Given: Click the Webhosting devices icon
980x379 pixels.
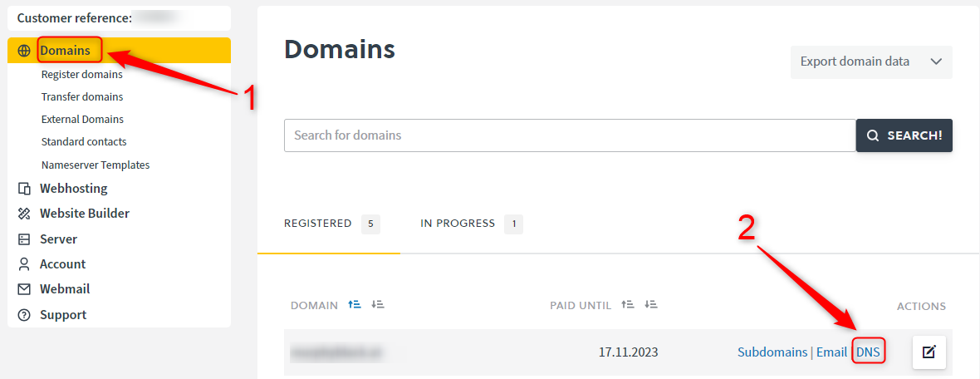Looking at the screenshot, I should coord(24,189).
